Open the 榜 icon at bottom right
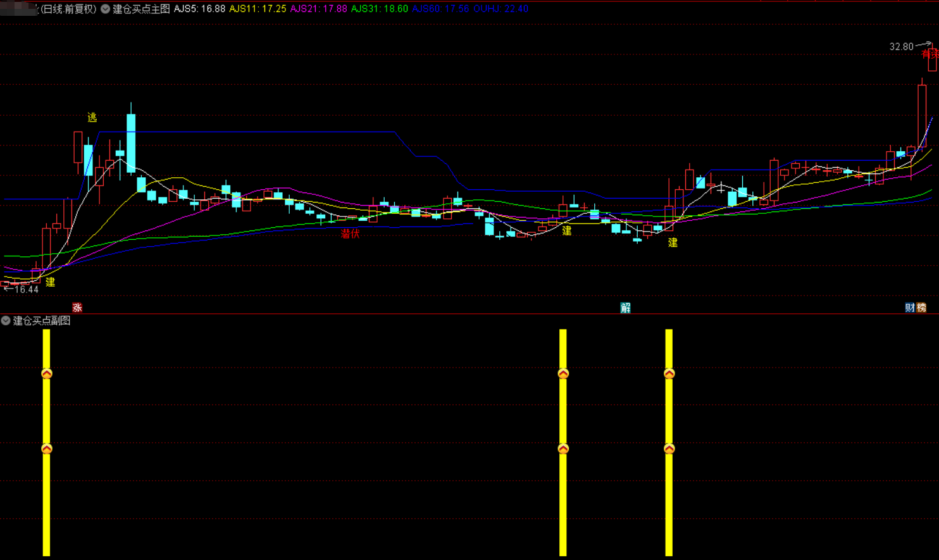 [921, 308]
